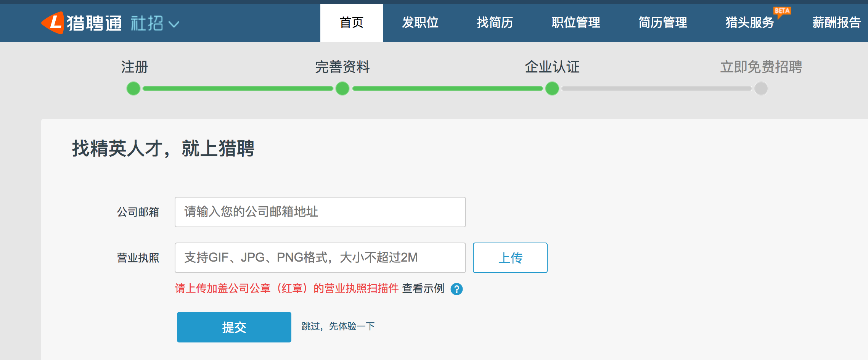Click the 营业执照 file path field
Screen dimensions: 868x360
point(320,258)
